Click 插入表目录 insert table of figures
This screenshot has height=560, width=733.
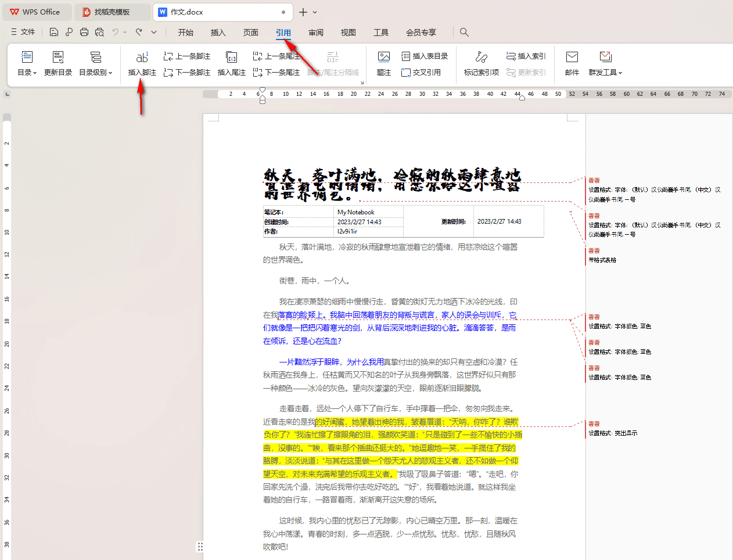pyautogui.click(x=425, y=56)
